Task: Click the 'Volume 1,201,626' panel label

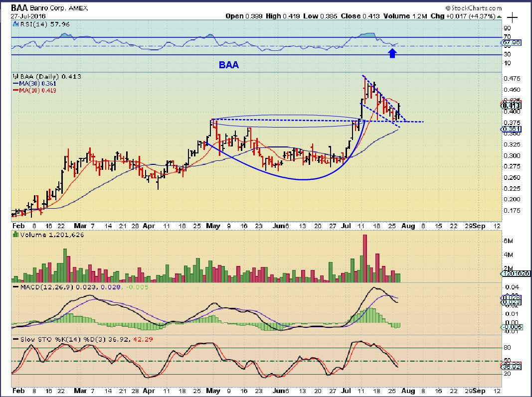Action: tap(52, 235)
